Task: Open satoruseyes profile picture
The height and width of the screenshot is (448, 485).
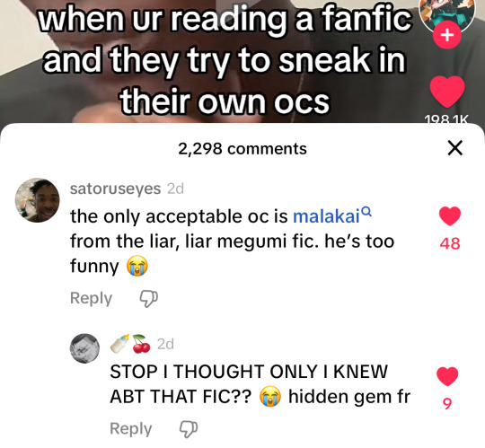Action: point(38,200)
